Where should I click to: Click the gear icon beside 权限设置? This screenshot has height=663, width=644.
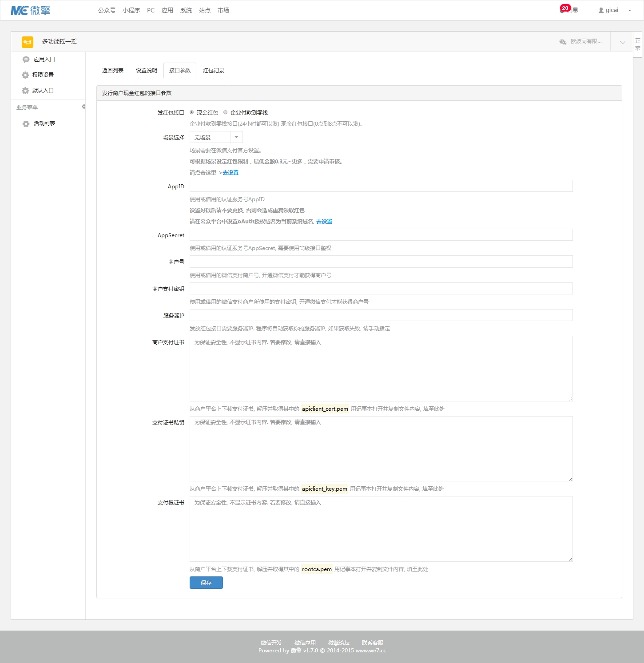(25, 75)
